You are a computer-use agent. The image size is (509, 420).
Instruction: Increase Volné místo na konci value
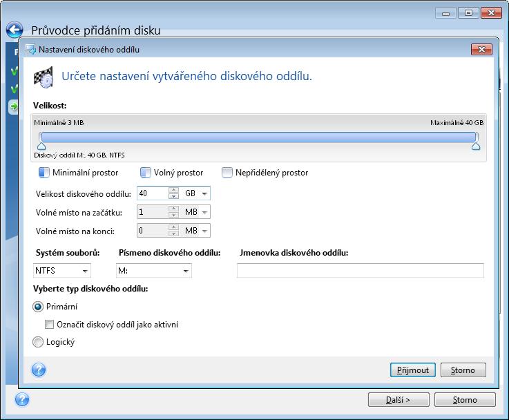tap(173, 227)
